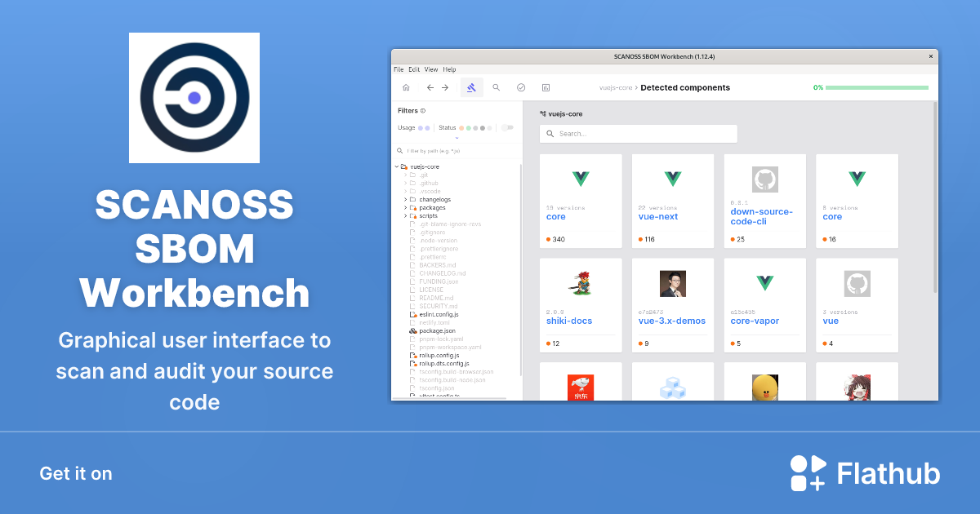The width and height of the screenshot is (980, 514).
Task: Flip the toggle switch in the Filters bar
Action: tap(507, 128)
